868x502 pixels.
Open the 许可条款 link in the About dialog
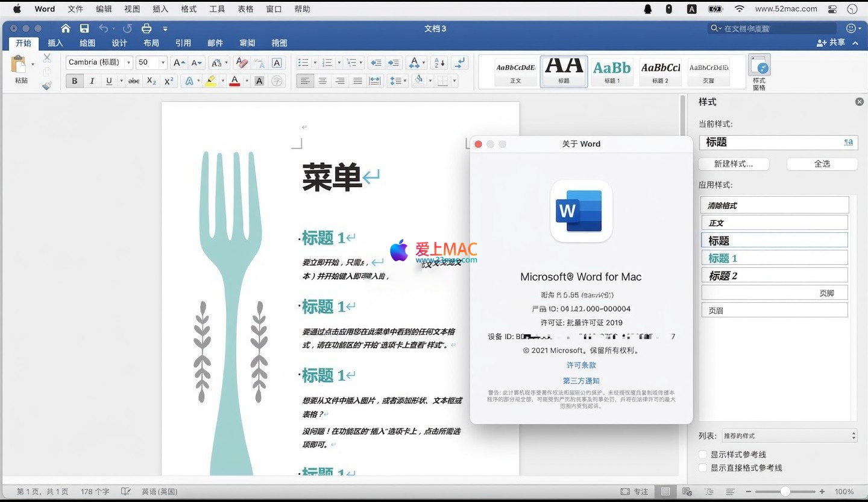pyautogui.click(x=581, y=365)
